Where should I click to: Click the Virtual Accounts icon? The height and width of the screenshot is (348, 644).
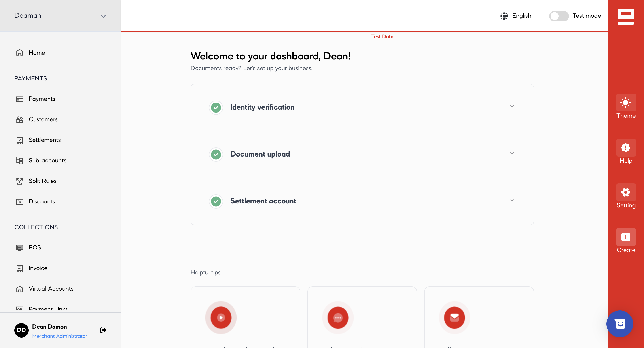click(x=19, y=289)
